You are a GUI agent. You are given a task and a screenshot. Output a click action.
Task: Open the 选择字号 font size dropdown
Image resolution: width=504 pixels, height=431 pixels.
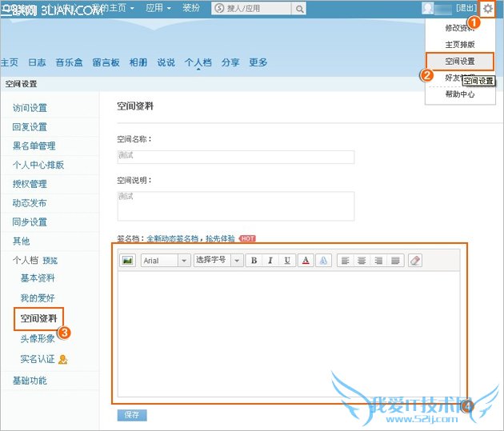tap(218, 260)
